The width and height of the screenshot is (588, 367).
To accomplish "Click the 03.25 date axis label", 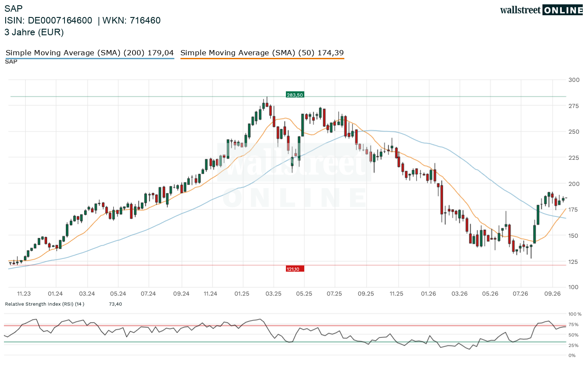I will pos(274,294).
